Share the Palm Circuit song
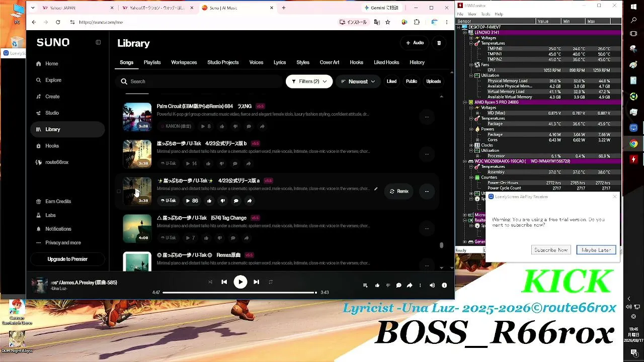Screen dimensions: 644x362 (x=262, y=126)
